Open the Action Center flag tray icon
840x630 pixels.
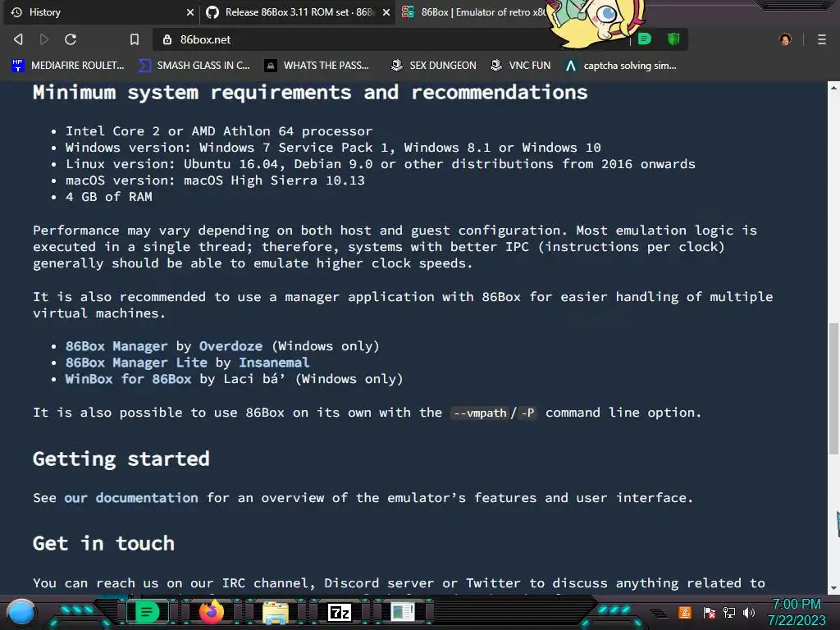click(x=710, y=612)
